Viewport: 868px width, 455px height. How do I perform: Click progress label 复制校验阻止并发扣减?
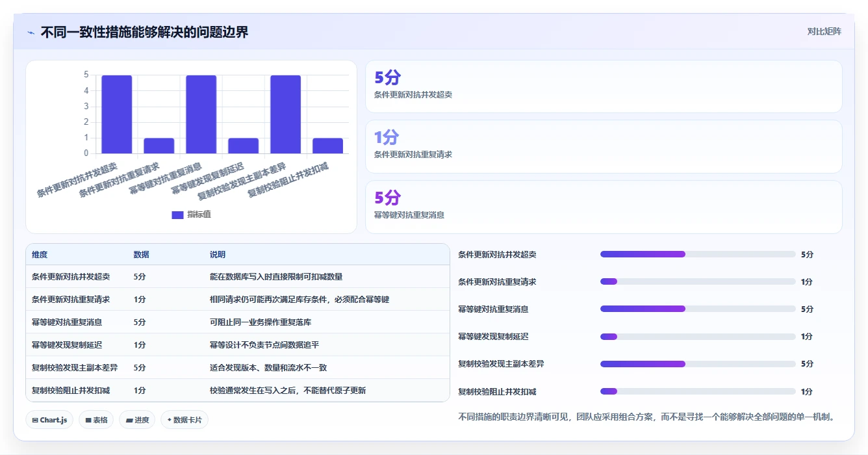click(x=497, y=392)
